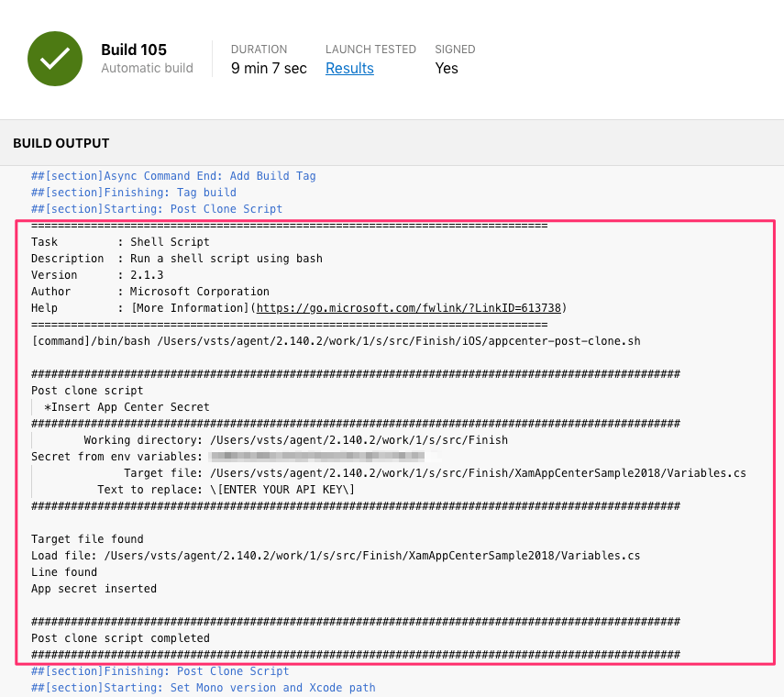Click the 'Load file:' Variables.cs line
This screenshot has height=697, width=784.
[336, 556]
